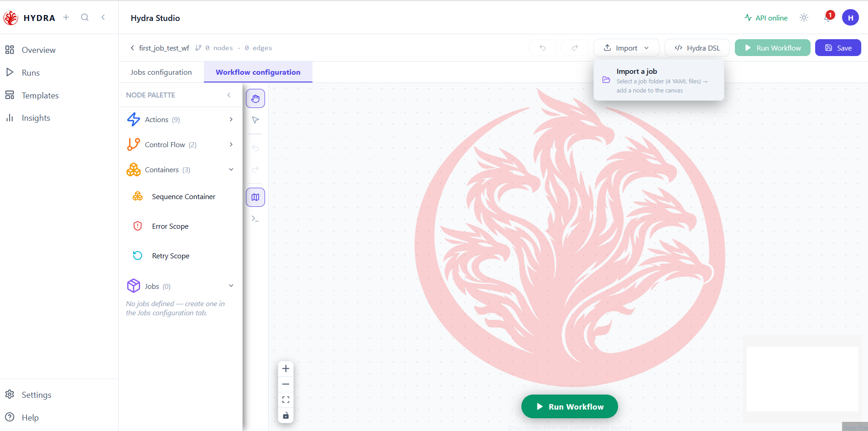Click the canvas toolbar undo icon

click(255, 148)
